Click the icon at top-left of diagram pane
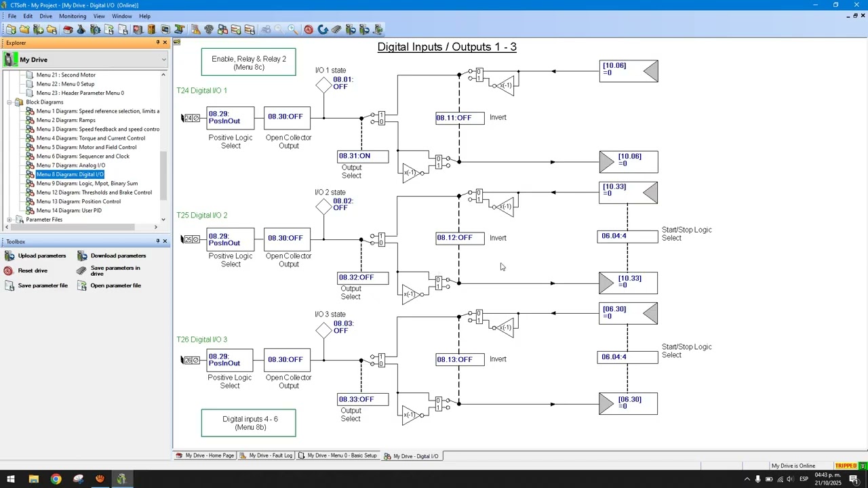Viewport: 868px width, 488px height. click(x=177, y=42)
